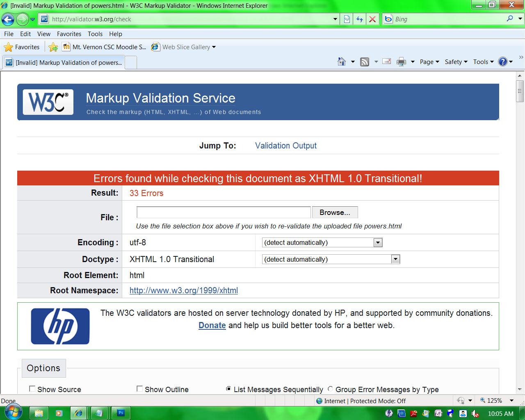Screen dimensions: 525x420
Task: Click the Home icon in command bar
Action: point(341,62)
